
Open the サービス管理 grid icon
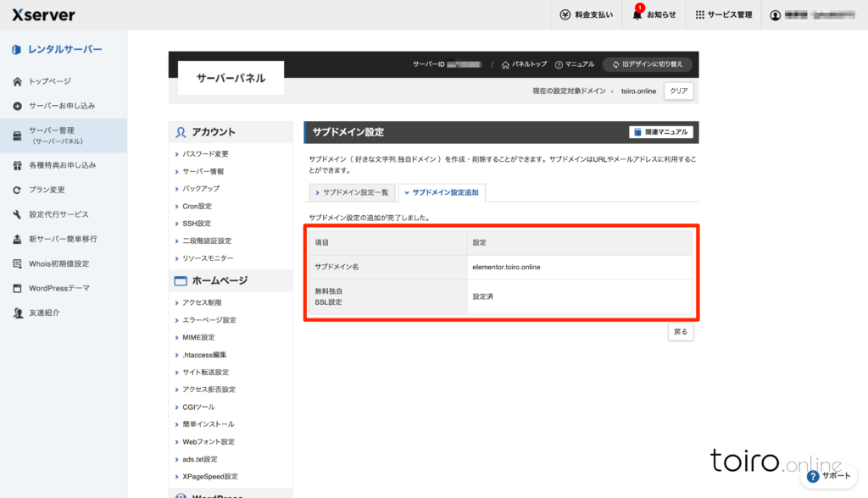[x=700, y=15]
